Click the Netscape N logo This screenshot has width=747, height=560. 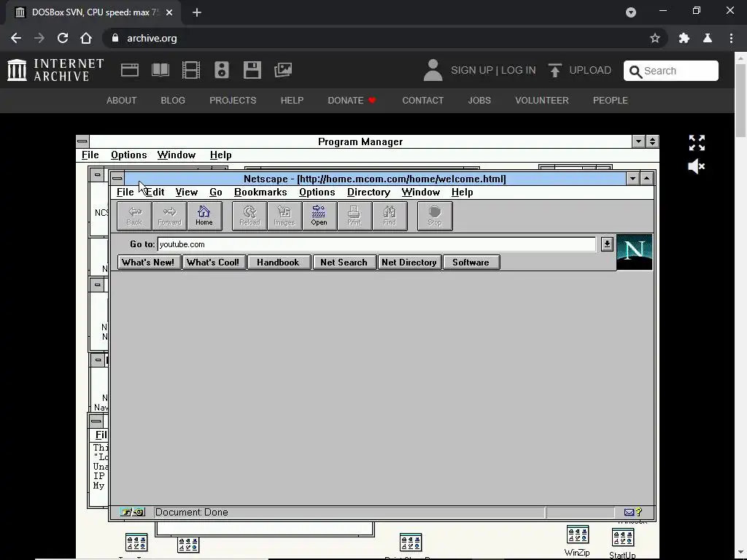[634, 252]
